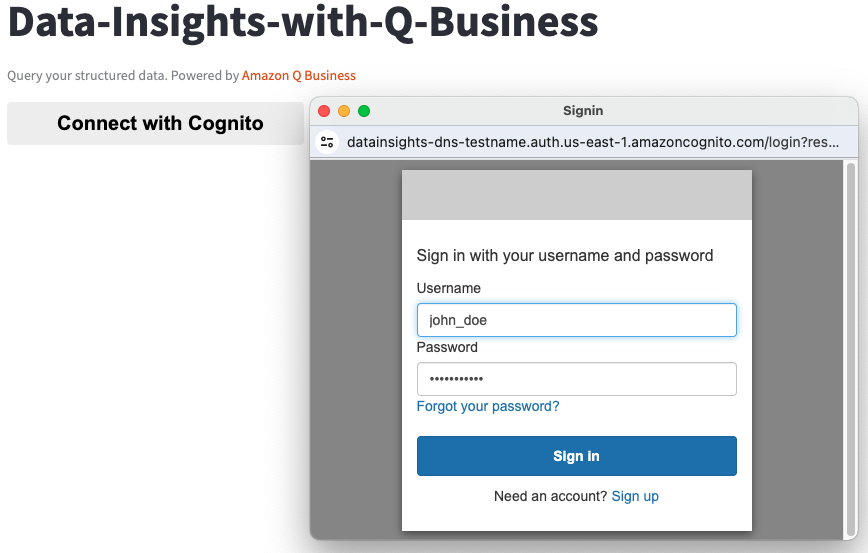The image size is (868, 553).
Task: Follow the Sign up link
Action: (x=635, y=496)
